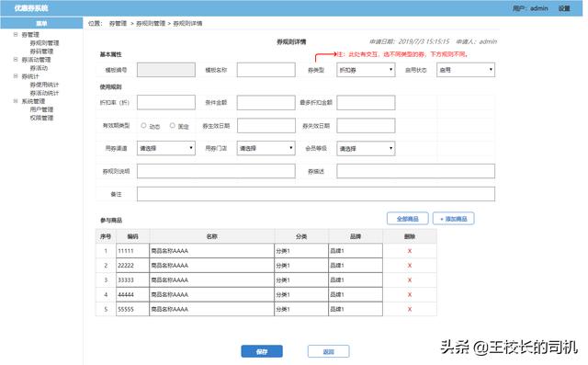Go to 券规则管理 in the breadcrumb
The image size is (588, 365).
click(x=151, y=23)
